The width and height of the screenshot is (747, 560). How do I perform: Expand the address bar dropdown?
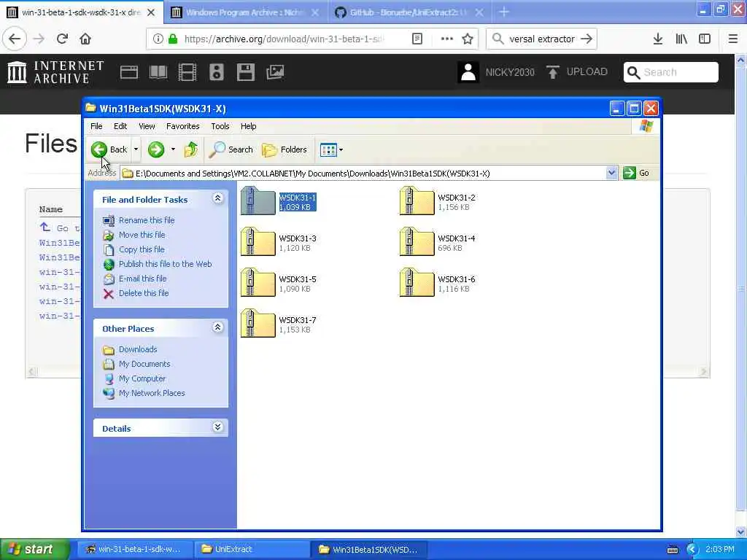tap(611, 173)
